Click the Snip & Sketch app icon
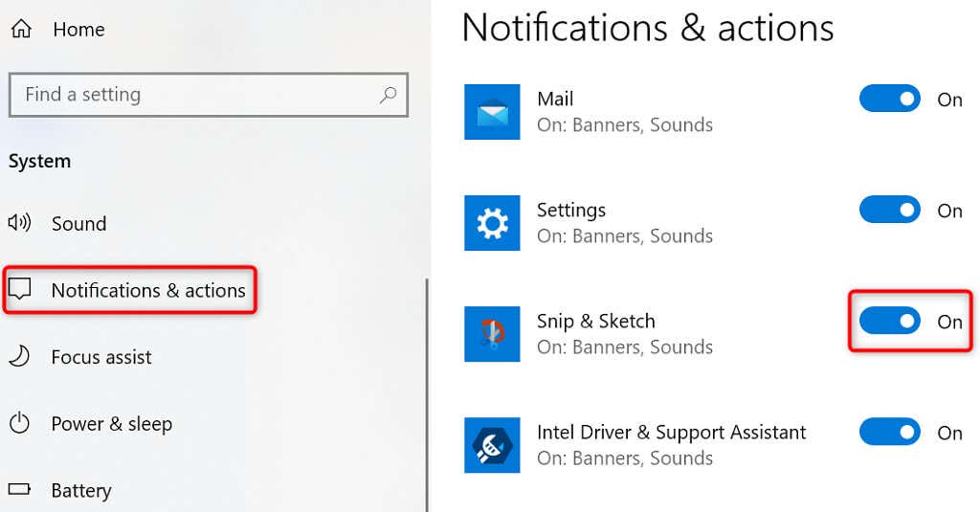This screenshot has height=512, width=980. tap(492, 334)
